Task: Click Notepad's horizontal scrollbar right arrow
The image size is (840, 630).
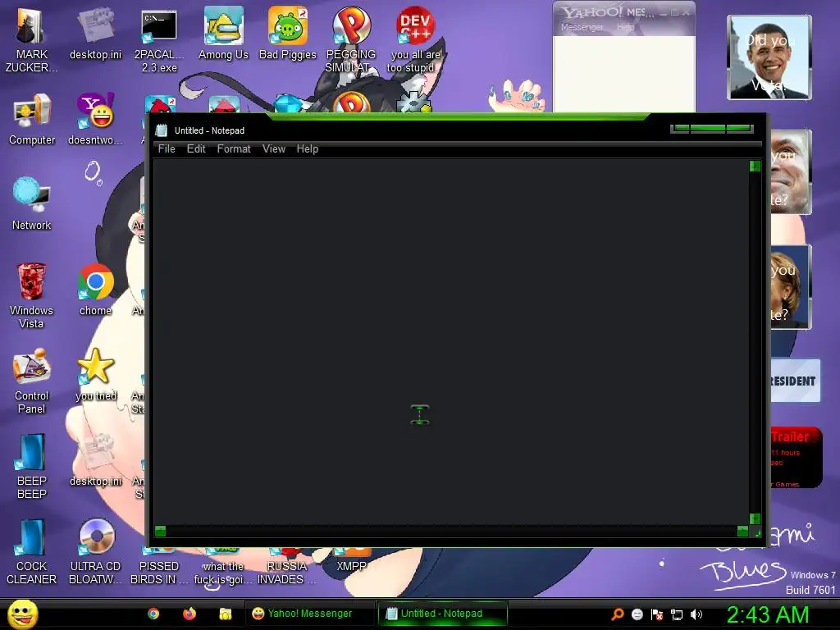Action: [x=742, y=531]
